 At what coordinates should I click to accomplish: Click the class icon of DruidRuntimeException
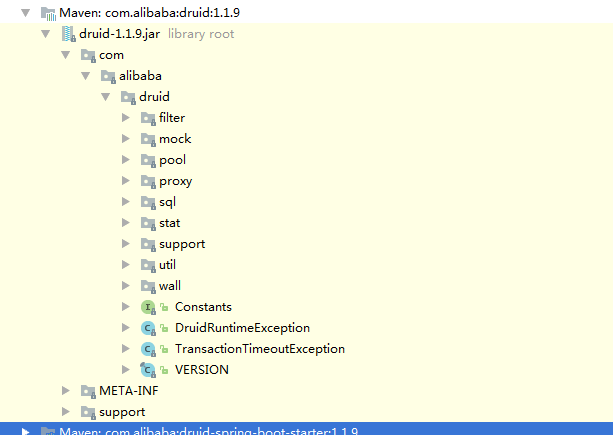(x=148, y=328)
